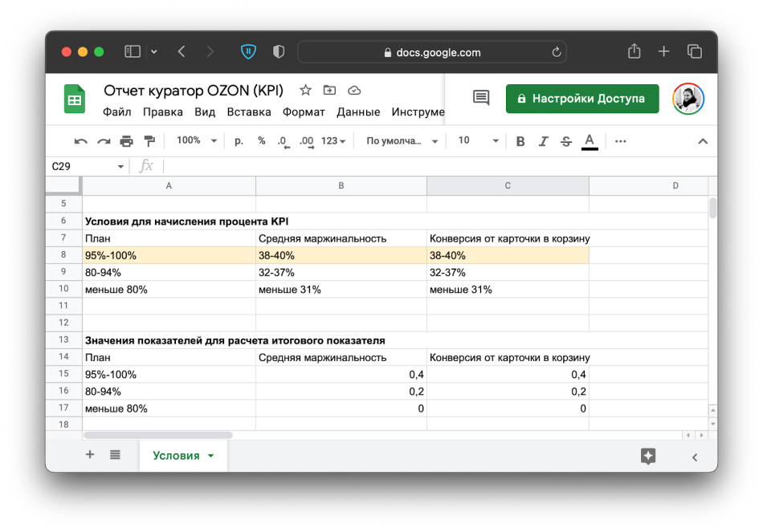Open the all sheets list icon
This screenshot has width=763, height=532.
tap(115, 455)
